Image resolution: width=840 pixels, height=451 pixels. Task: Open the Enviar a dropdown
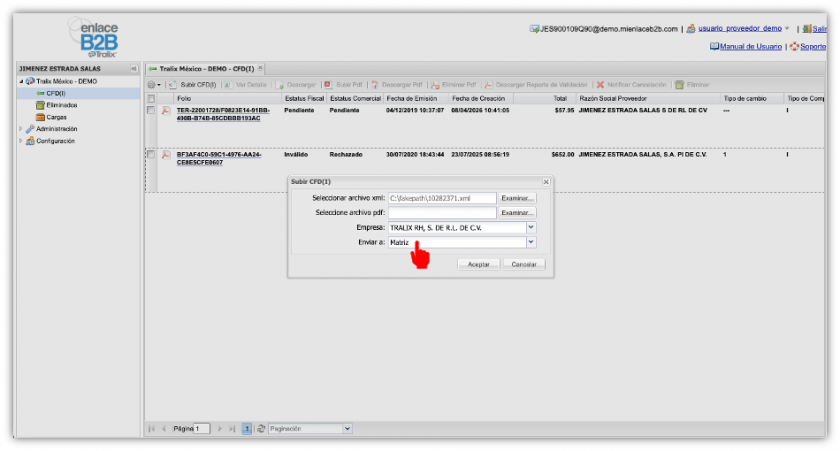pos(531,242)
